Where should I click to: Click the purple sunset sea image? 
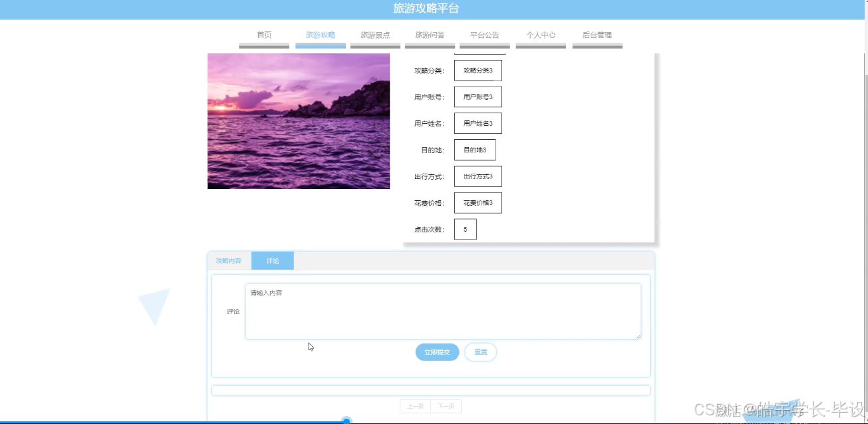(299, 121)
